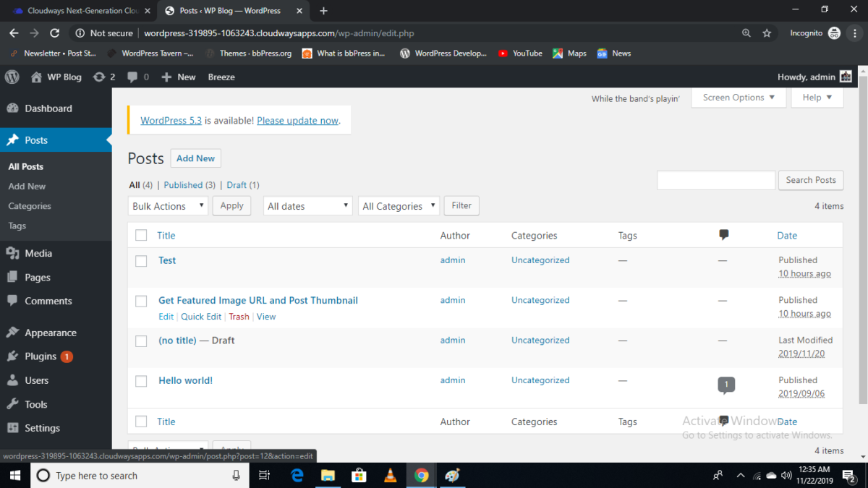868x488 pixels.
Task: Open the Windows Start menu
Action: 14,475
